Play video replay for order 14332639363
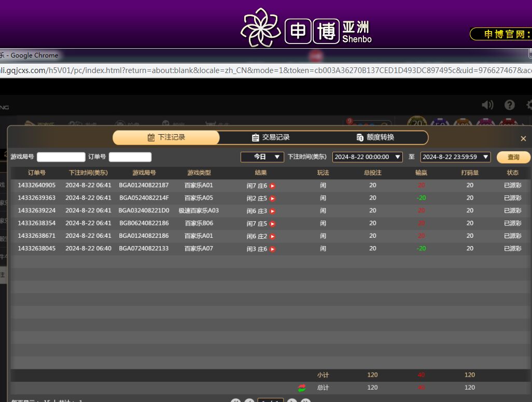Image resolution: width=532 pixels, height=402 pixels. [272, 198]
